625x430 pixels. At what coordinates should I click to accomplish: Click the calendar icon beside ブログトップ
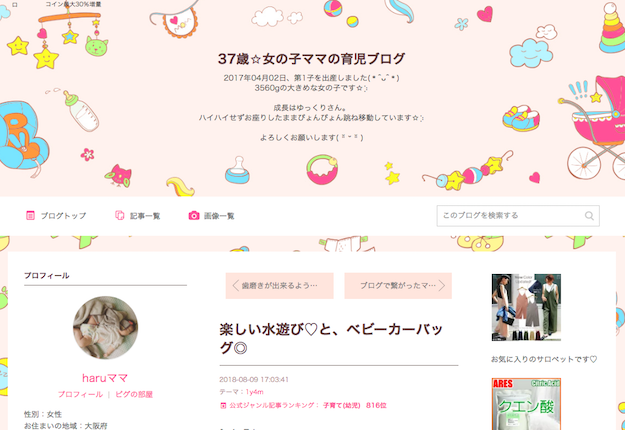point(30,216)
